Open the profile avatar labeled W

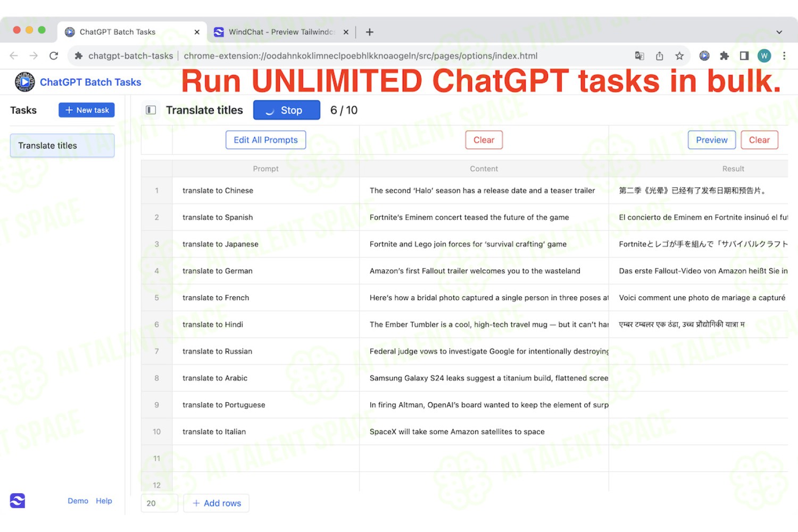click(x=764, y=56)
